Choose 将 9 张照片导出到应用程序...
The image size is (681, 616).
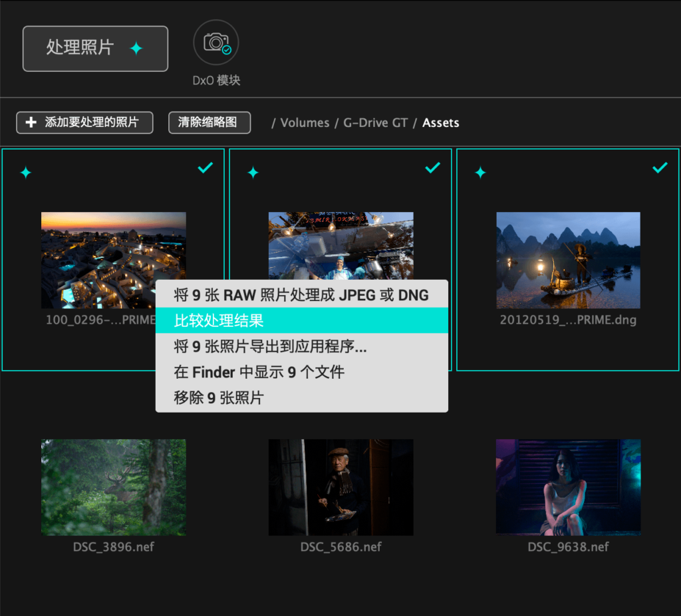coord(302,346)
